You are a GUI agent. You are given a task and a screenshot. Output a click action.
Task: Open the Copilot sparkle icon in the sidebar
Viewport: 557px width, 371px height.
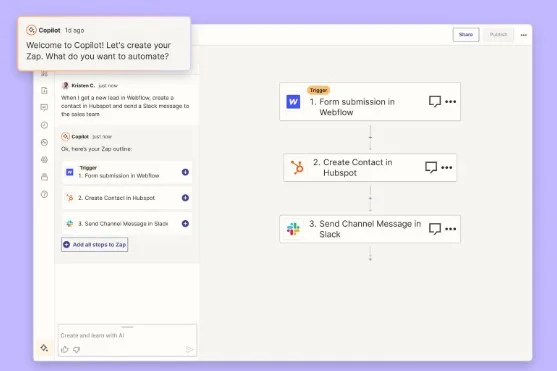(44, 348)
